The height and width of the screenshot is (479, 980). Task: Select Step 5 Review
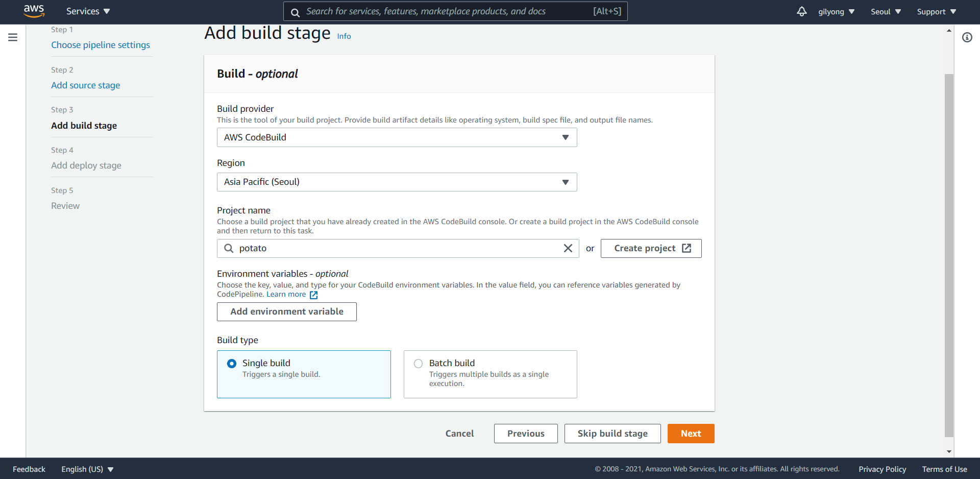coord(65,206)
